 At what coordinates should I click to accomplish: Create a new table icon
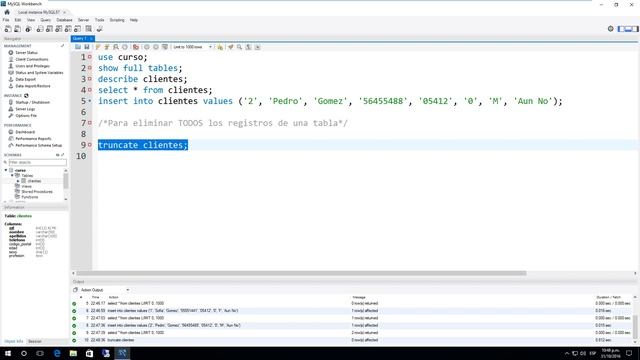(49, 29)
